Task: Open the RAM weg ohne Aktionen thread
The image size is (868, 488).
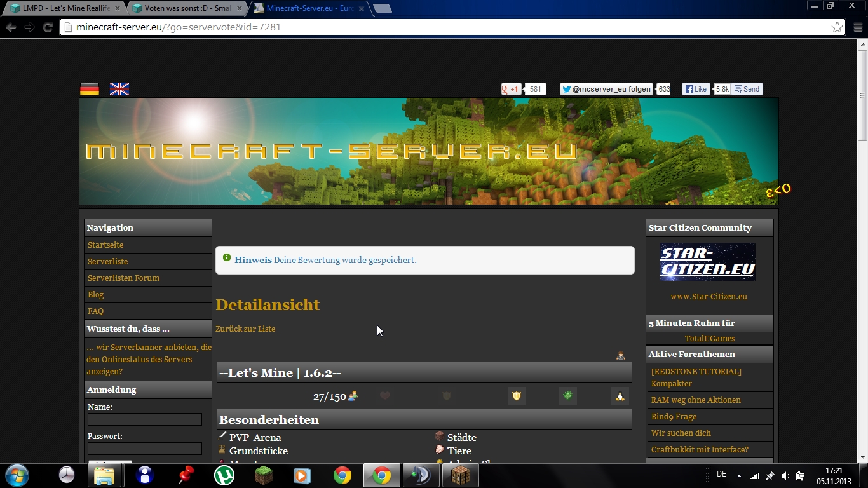Action: point(696,400)
